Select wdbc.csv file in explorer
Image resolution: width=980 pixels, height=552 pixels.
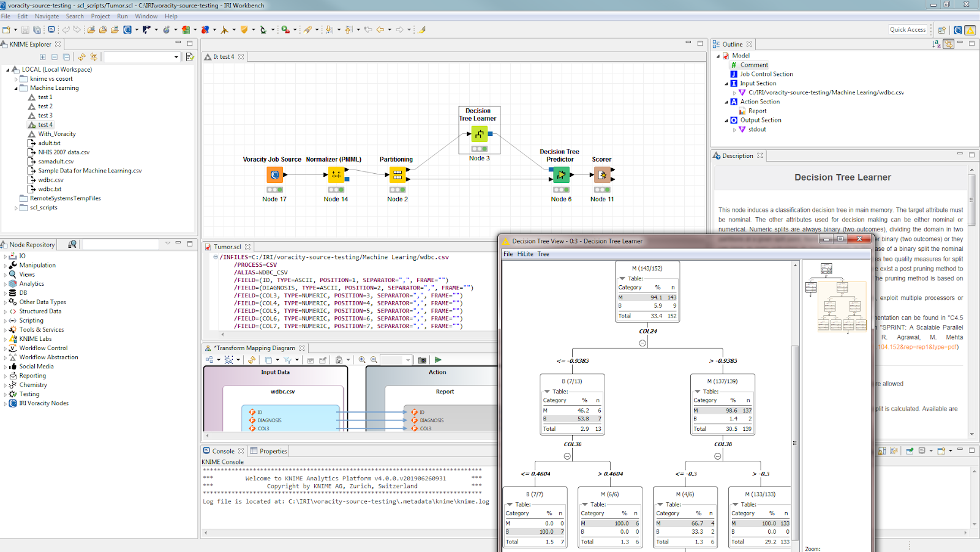(51, 180)
